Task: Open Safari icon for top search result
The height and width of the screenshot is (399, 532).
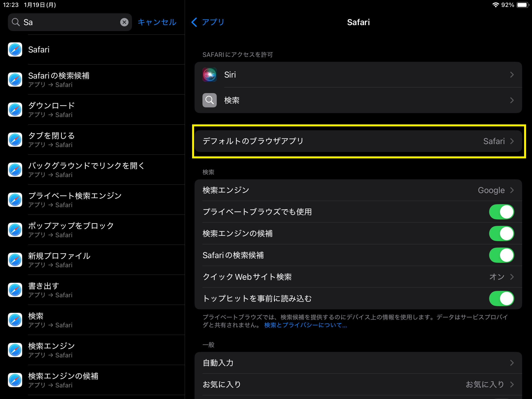Action: [x=15, y=50]
